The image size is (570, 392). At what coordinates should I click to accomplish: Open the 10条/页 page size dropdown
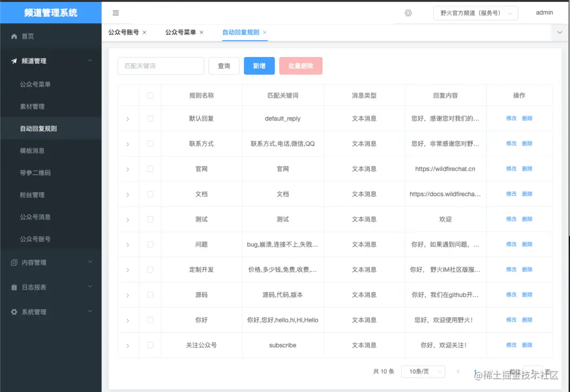tap(423, 371)
